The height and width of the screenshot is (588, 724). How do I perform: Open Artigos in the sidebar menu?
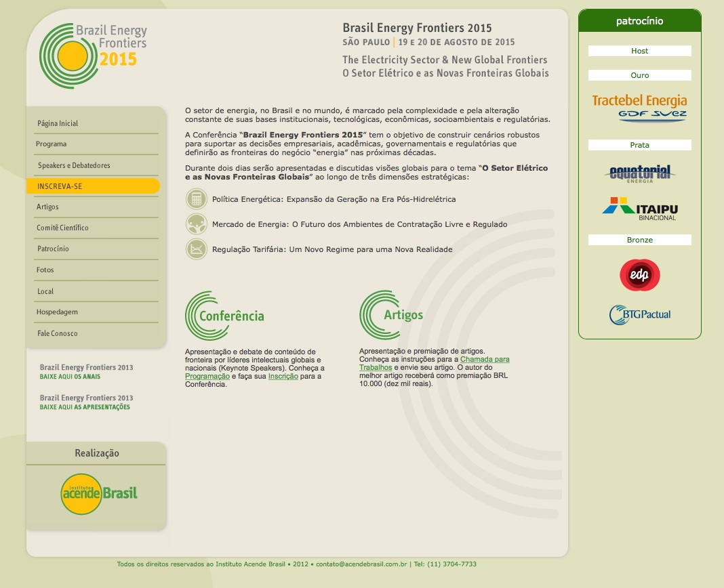(47, 207)
